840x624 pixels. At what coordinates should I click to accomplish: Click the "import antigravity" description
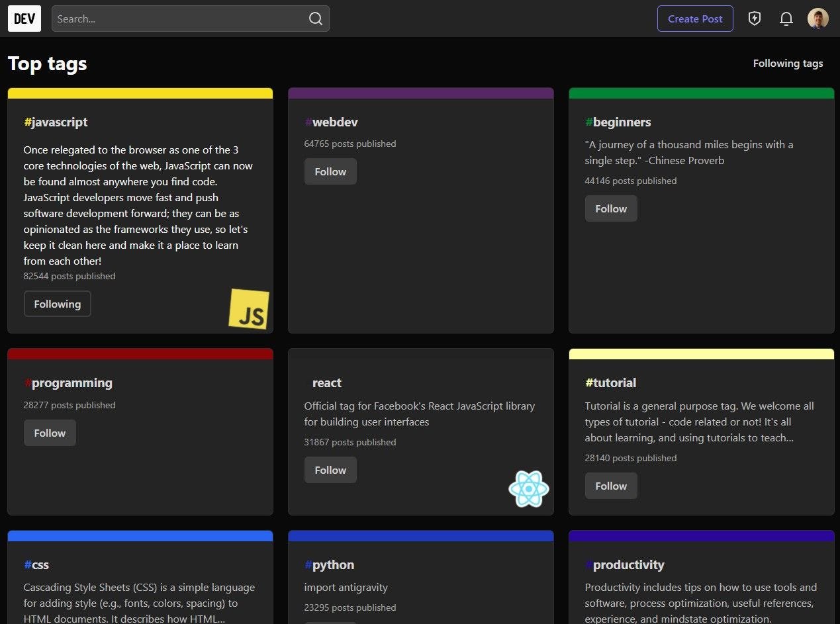tap(346, 587)
